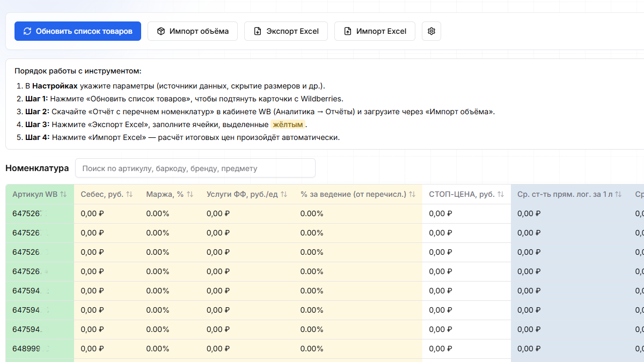Click the Обновить список товаров button

pos(78,31)
